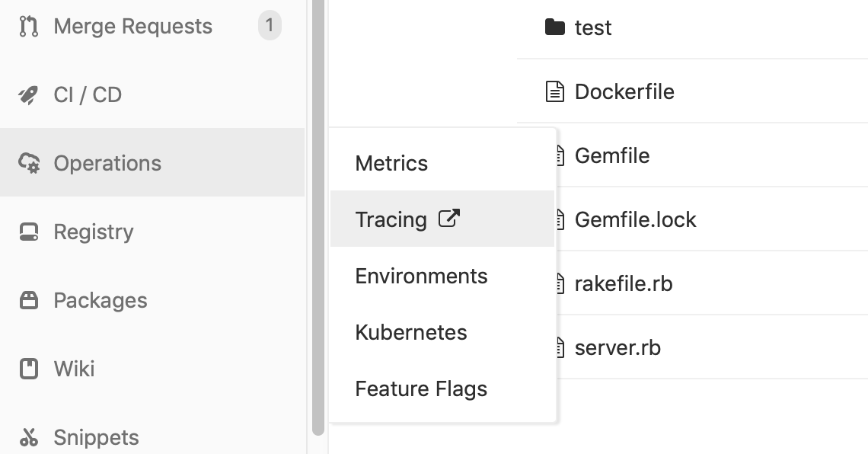Viewport: 868px width, 454px height.
Task: Click the external link icon beside Tracing
Action: tap(449, 219)
